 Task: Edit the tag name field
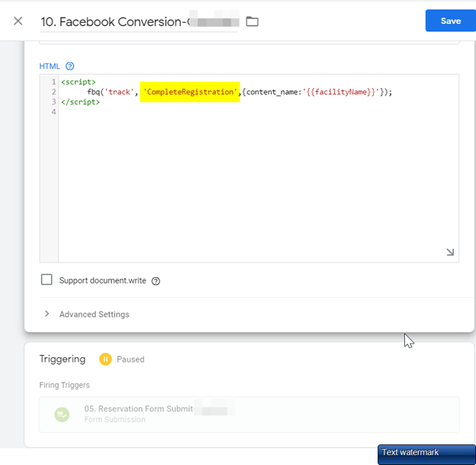(139, 22)
